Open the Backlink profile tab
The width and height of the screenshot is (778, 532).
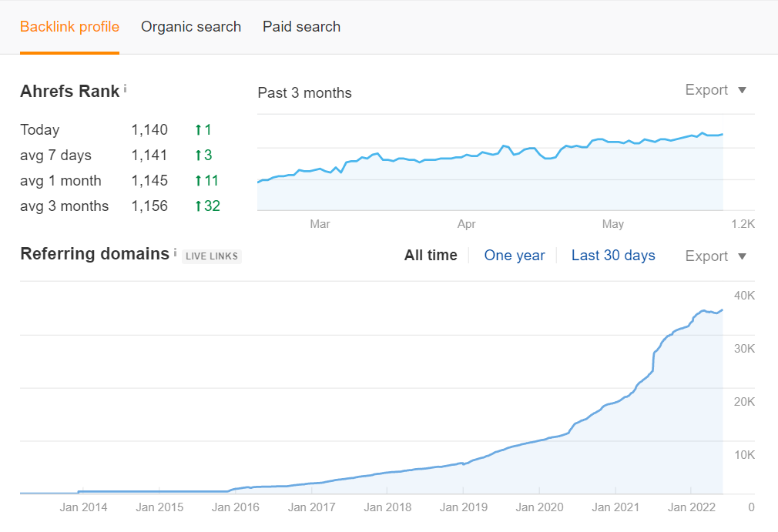coord(69,27)
